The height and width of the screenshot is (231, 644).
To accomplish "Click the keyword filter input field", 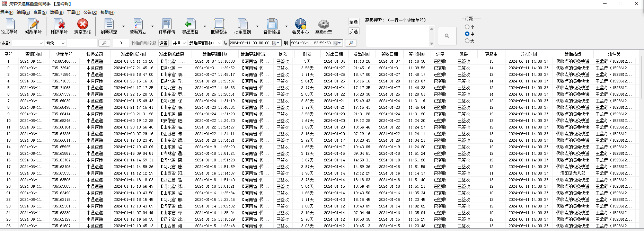I will tap(82, 43).
